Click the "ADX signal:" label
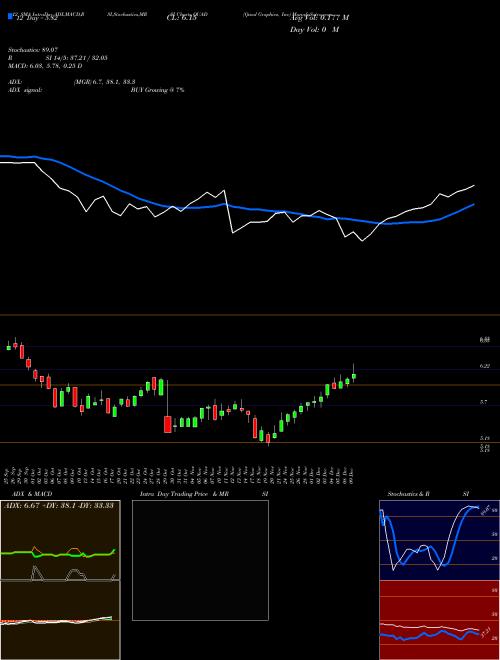500x660 pixels. tap(25, 90)
